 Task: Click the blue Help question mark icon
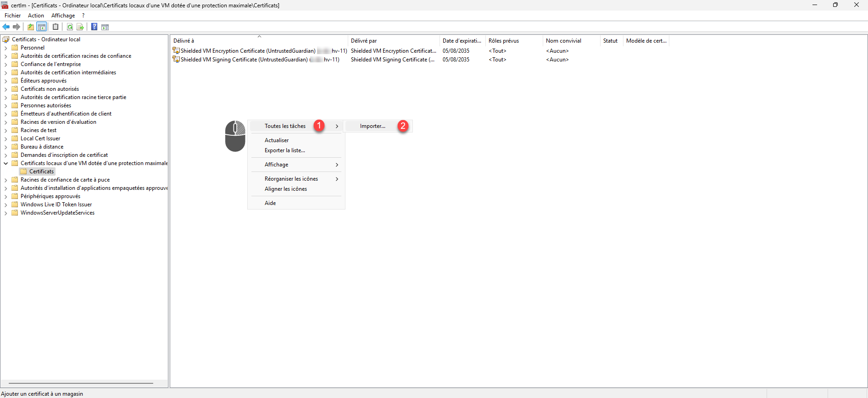pos(94,27)
